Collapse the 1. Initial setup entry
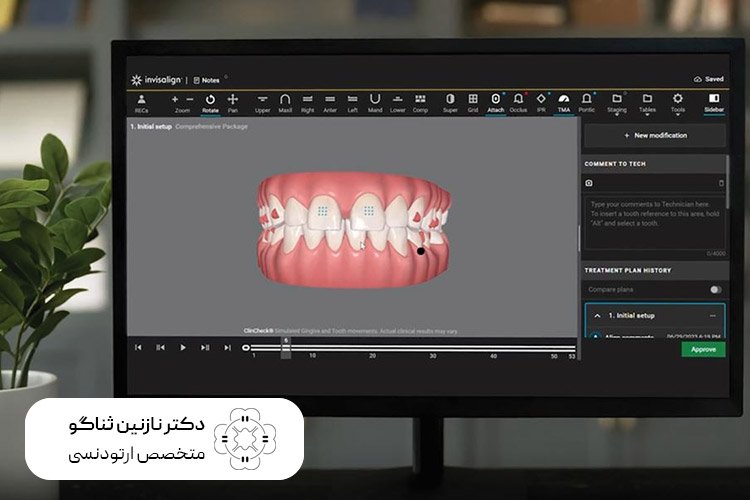 pyautogui.click(x=597, y=316)
